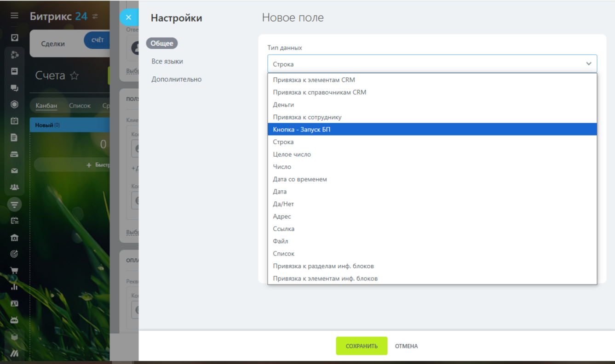Screen dimensions: 615x364
Task: Star the Счета page as favorite
Action: pos(74,76)
